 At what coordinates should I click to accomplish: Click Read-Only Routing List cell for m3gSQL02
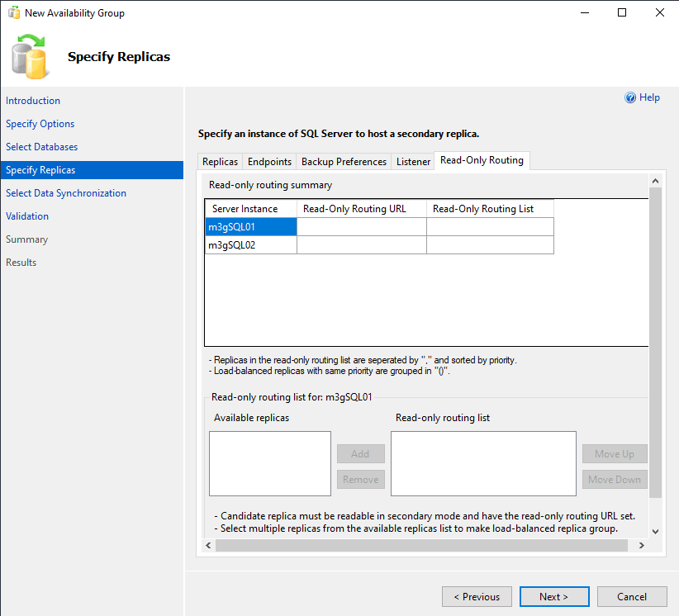(490, 245)
